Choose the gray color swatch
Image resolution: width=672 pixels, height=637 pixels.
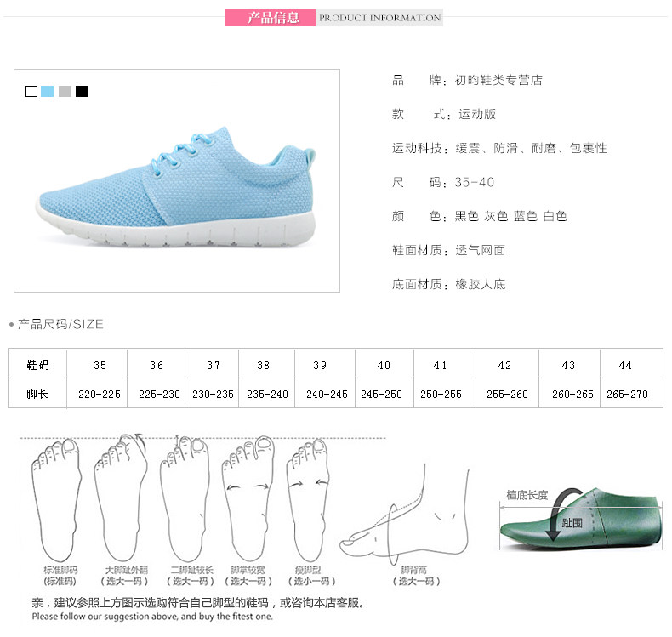coord(65,91)
